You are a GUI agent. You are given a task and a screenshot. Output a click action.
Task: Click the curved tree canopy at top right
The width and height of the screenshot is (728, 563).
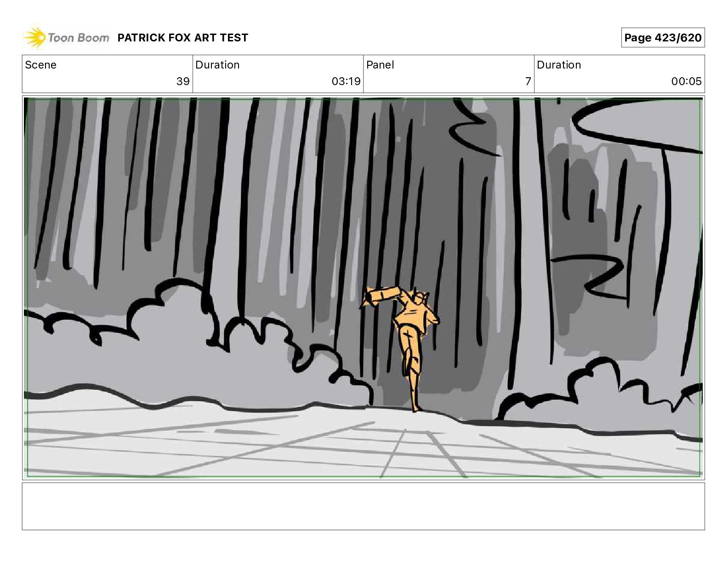click(x=639, y=124)
